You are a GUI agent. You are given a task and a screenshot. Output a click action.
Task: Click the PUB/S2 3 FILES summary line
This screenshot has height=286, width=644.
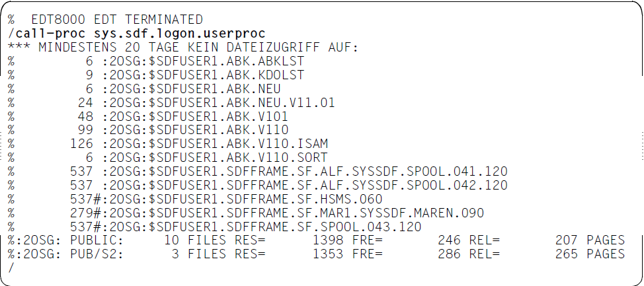coord(316,254)
